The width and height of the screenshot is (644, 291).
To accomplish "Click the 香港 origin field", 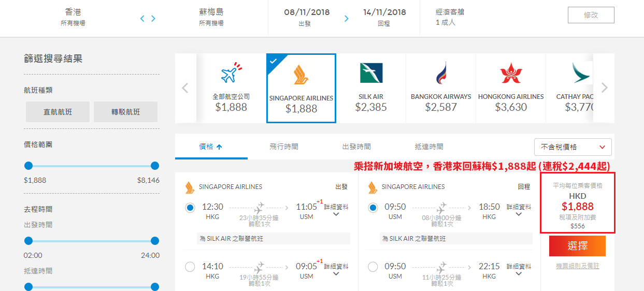I will click(x=73, y=17).
